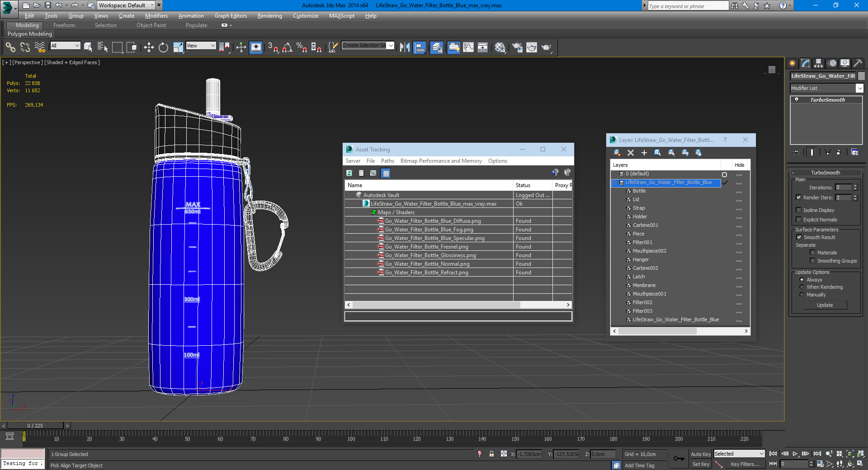Image resolution: width=868 pixels, height=470 pixels.
Task: Activate the Select Object tool
Action: pos(88,47)
